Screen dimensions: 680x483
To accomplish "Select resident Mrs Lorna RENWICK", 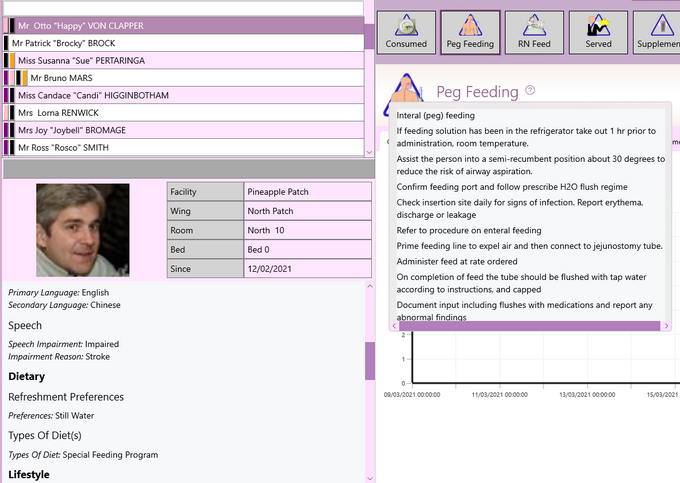I will [x=183, y=113].
